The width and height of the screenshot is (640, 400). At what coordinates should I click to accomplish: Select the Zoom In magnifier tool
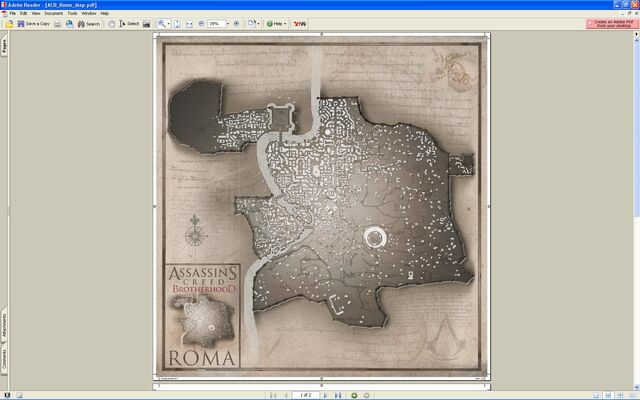pos(162,24)
